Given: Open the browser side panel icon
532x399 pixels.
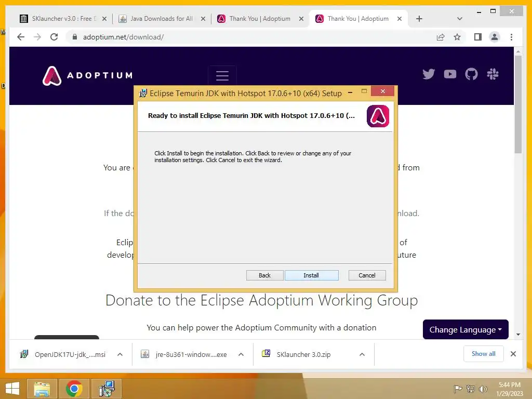Looking at the screenshot, I should (478, 37).
